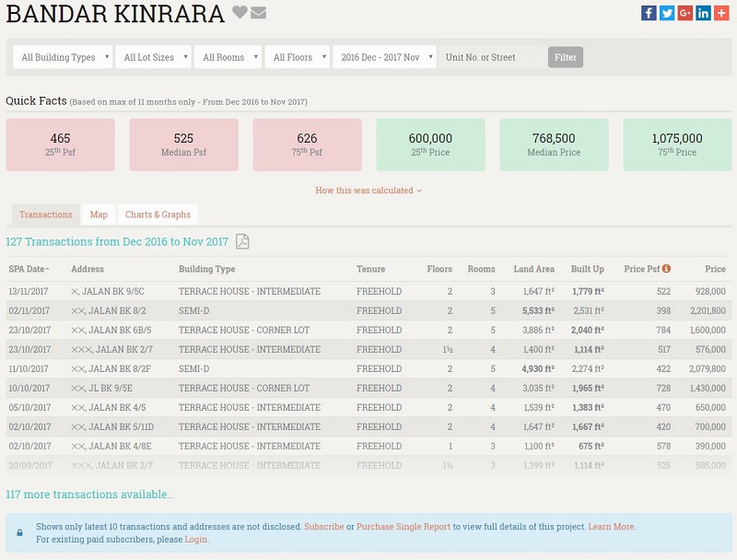Sort by Tenure column header
Screen dimensions: 737x560
click(x=371, y=269)
